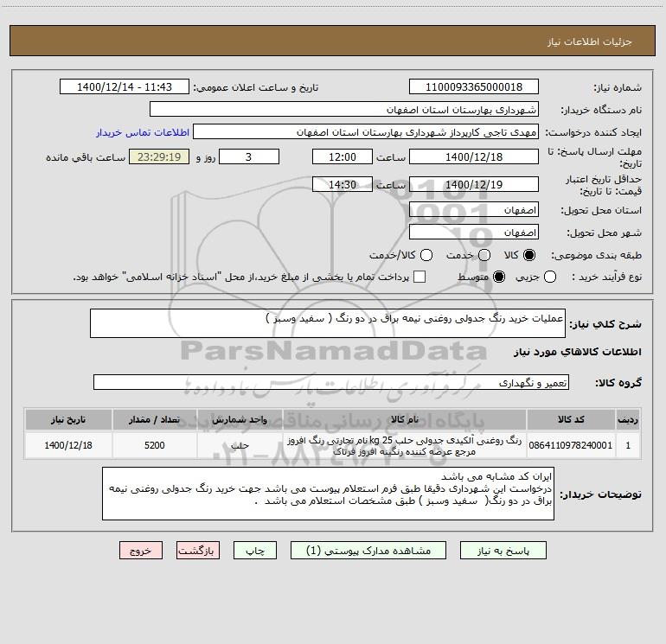Toggle the اسناد خزانه اسلامی payment checkbox
The height and width of the screenshot is (644, 666).
click(x=419, y=277)
